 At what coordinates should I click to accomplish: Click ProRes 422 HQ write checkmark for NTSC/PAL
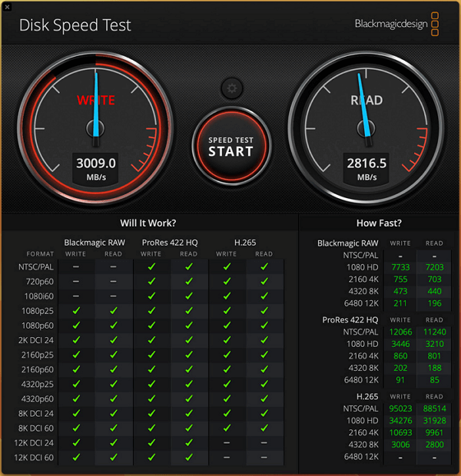click(x=151, y=266)
